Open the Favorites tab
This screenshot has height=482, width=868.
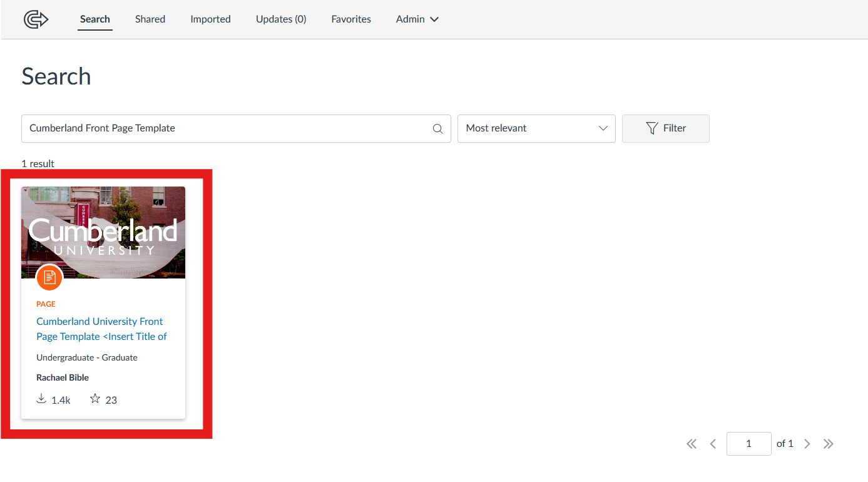[x=351, y=19]
